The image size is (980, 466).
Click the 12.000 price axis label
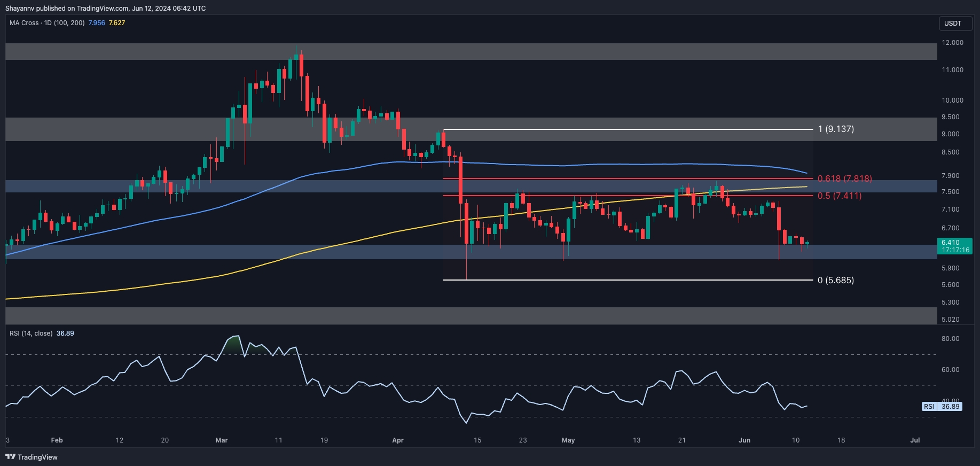(x=952, y=43)
